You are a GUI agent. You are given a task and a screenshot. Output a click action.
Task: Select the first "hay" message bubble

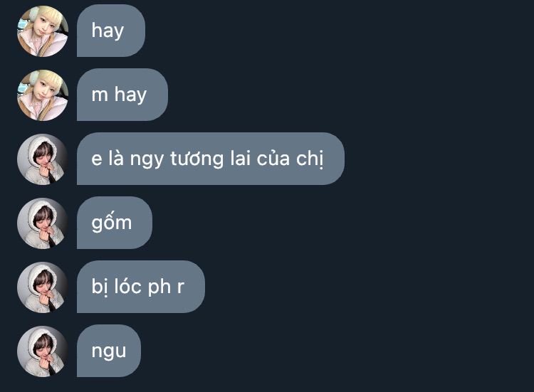click(111, 31)
